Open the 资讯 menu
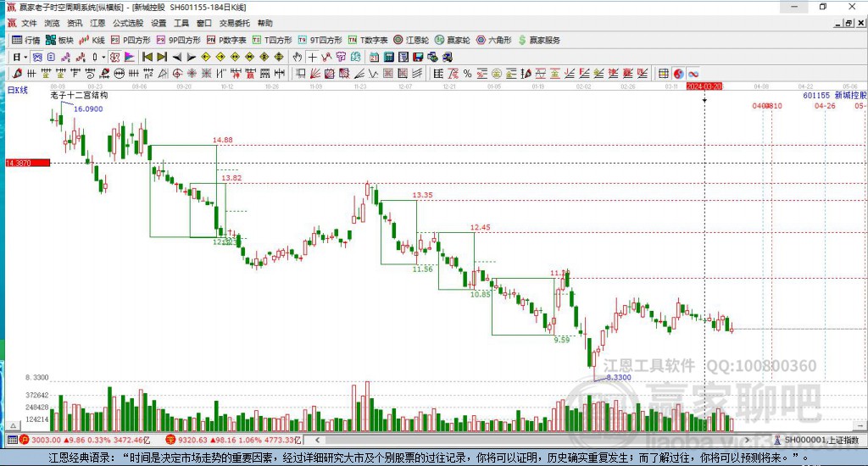The image size is (868, 466). tap(75, 23)
